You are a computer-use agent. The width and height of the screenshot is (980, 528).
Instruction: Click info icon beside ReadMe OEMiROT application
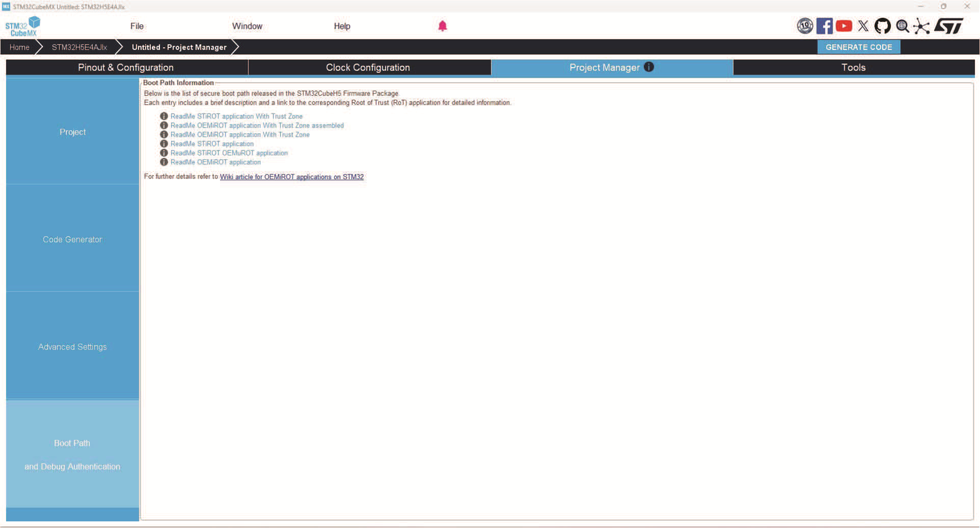click(164, 162)
